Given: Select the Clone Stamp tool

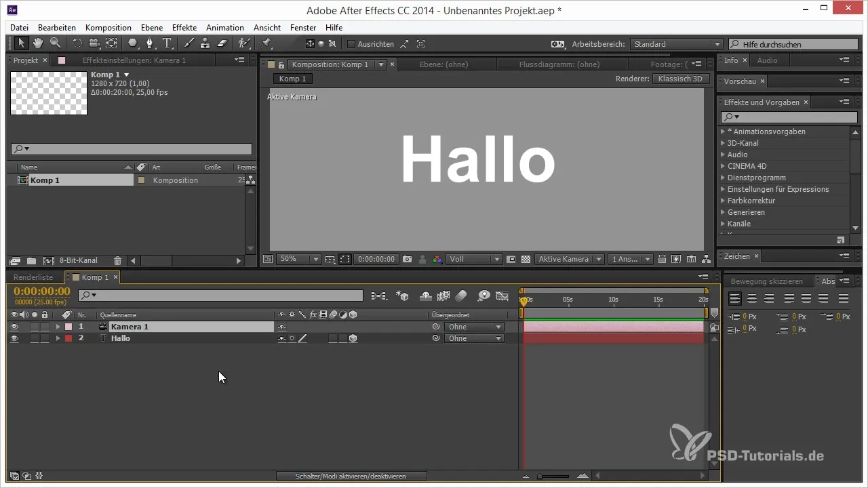Looking at the screenshot, I should (205, 43).
